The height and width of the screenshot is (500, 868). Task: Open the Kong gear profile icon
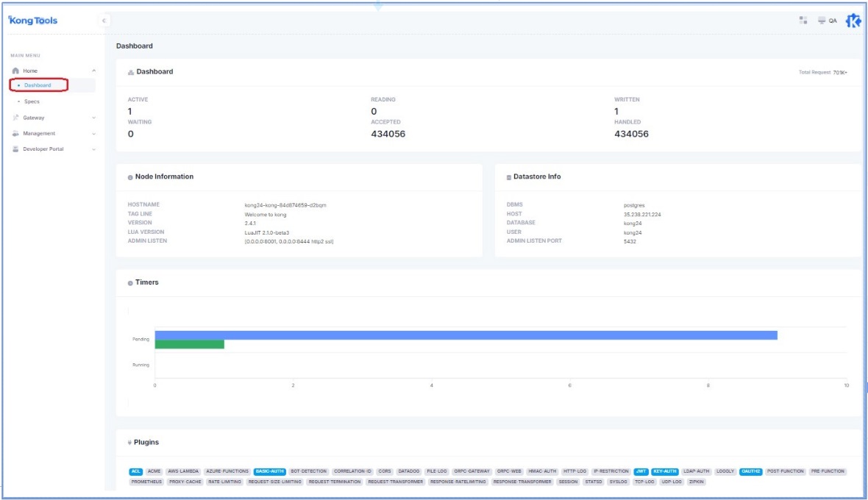coord(853,21)
